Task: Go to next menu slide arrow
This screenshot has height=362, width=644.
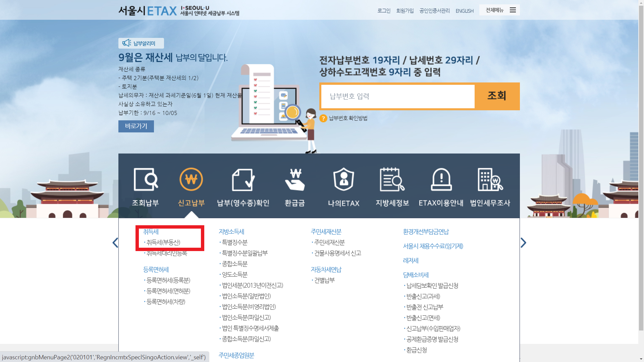Action: point(523,243)
